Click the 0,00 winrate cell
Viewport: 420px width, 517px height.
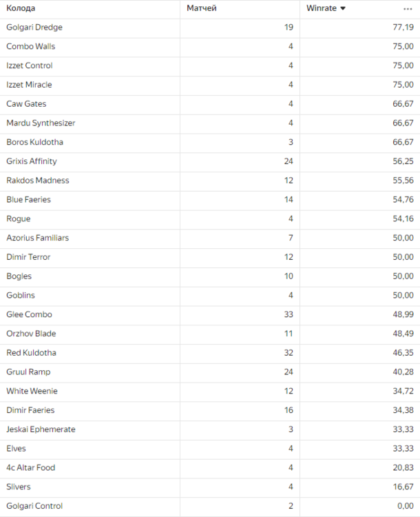[406, 506]
